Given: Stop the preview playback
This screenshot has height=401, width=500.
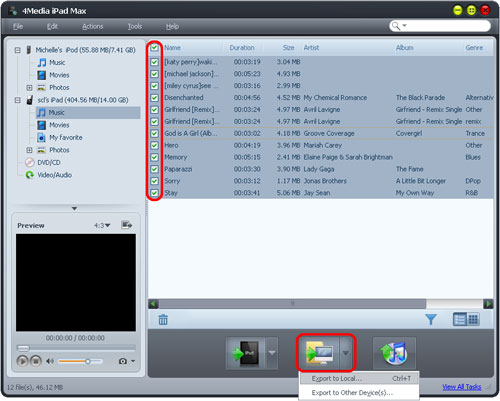Looking at the screenshot, I should pos(36,361).
